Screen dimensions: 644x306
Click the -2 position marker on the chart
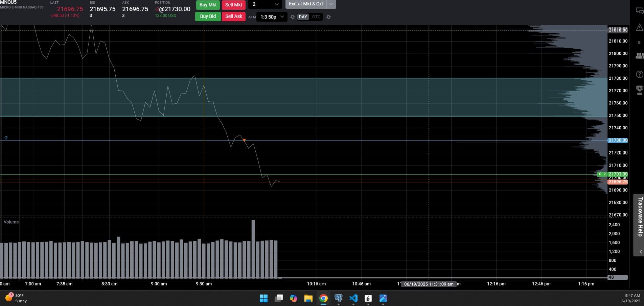point(5,138)
